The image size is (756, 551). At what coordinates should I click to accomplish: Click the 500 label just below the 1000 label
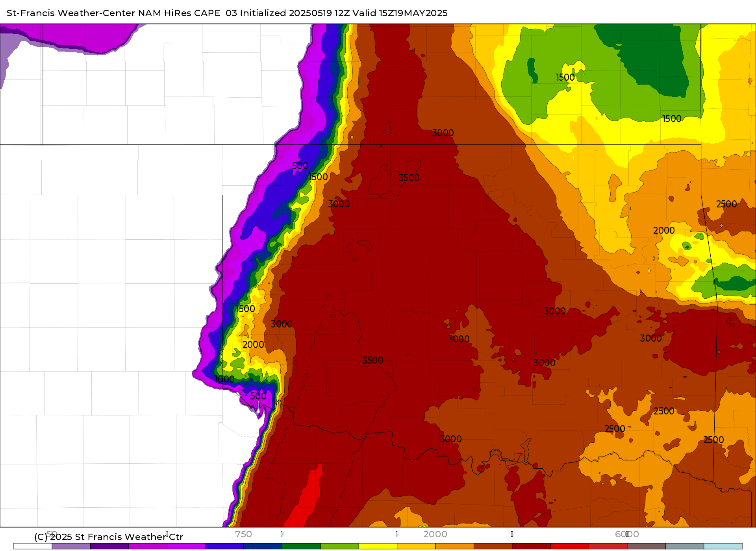click(258, 396)
